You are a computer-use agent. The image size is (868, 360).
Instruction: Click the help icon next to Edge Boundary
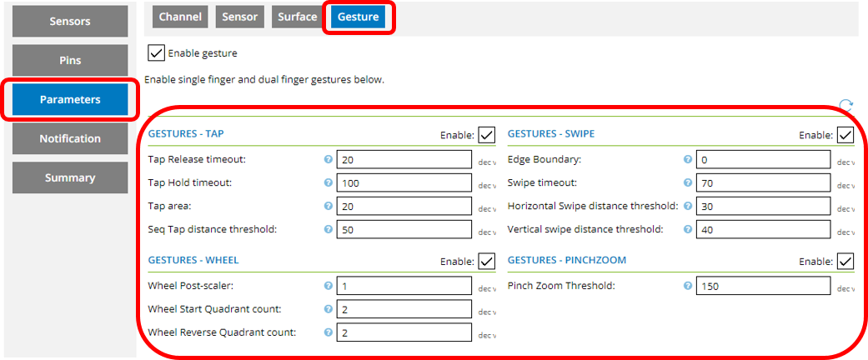[688, 160]
